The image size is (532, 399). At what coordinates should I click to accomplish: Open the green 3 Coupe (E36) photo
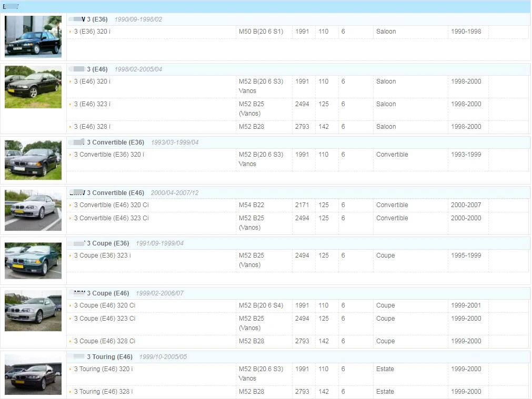click(33, 260)
